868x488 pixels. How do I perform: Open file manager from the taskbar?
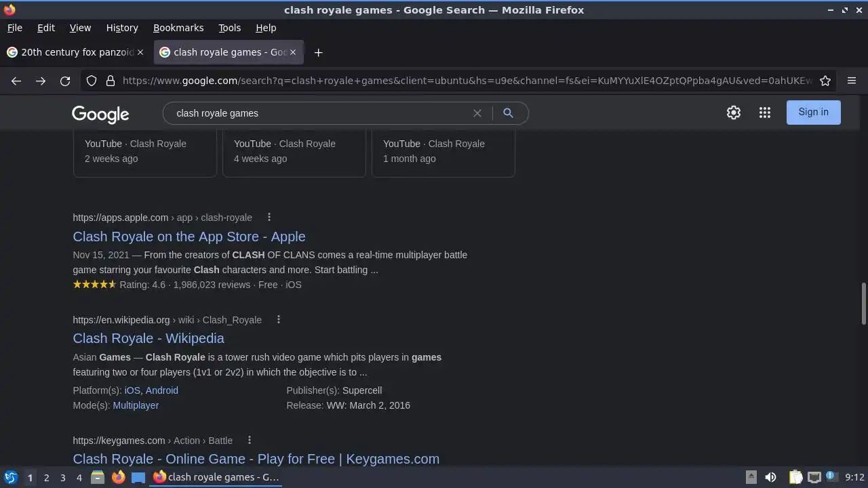click(98, 477)
